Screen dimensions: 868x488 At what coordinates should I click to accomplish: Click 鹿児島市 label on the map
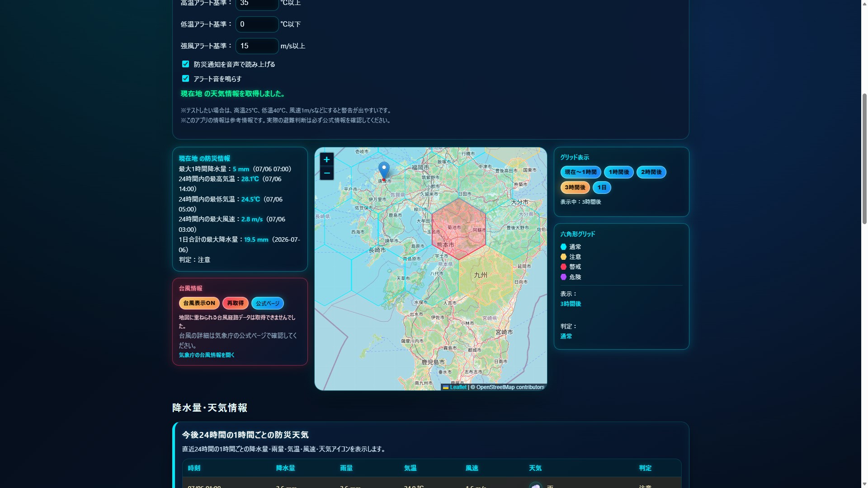click(x=433, y=362)
